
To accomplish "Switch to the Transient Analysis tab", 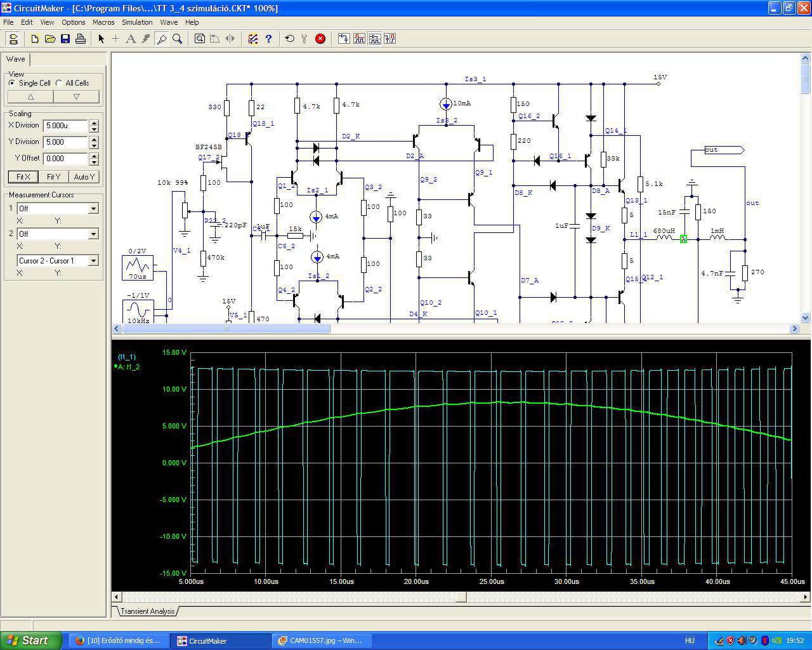I will coord(147,611).
